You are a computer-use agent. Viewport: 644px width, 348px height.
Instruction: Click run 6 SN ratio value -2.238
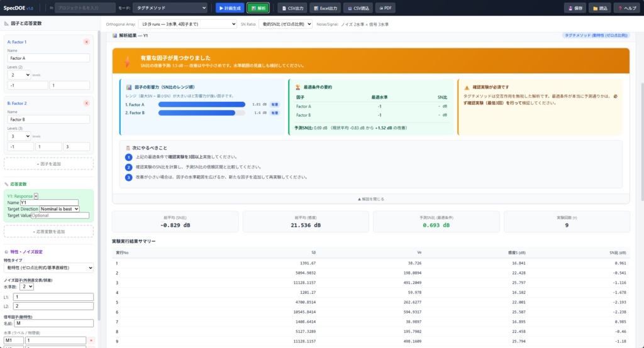tap(619, 312)
